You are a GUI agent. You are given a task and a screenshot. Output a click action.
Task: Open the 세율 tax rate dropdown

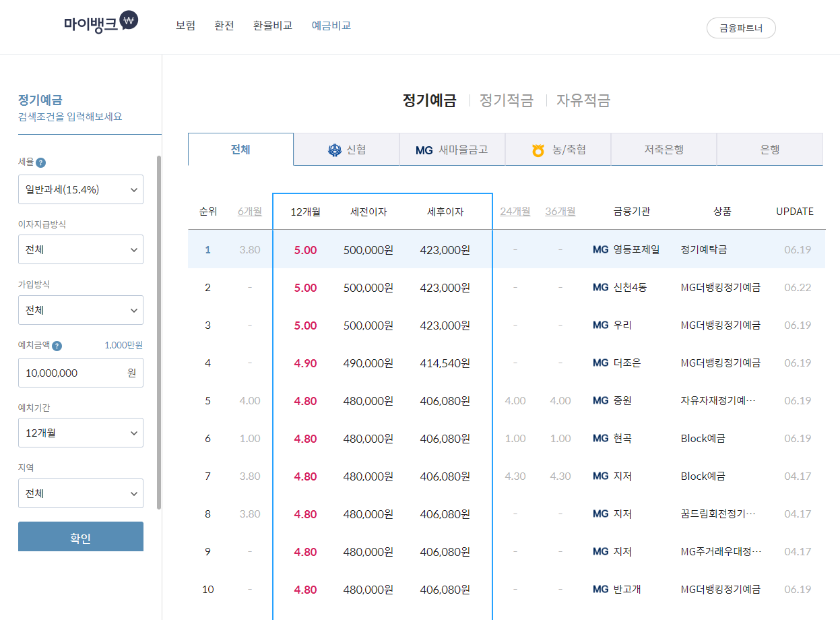[81, 189]
